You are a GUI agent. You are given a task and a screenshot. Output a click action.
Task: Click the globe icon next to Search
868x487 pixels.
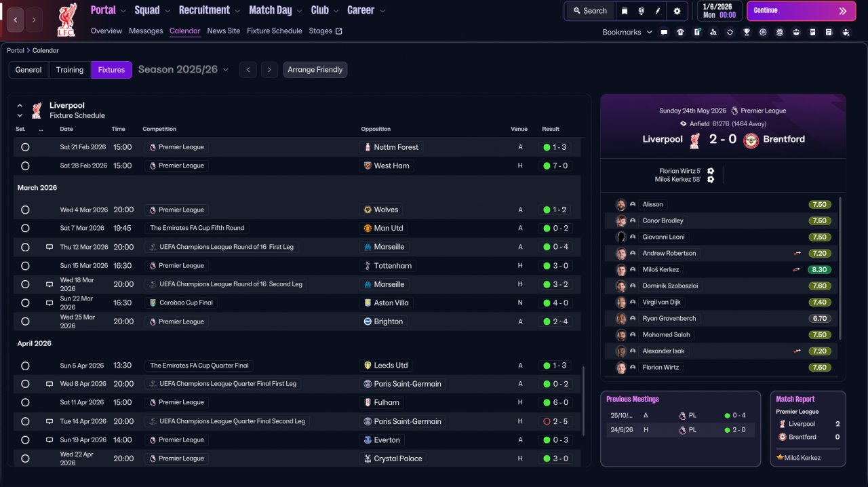pyautogui.click(x=641, y=11)
